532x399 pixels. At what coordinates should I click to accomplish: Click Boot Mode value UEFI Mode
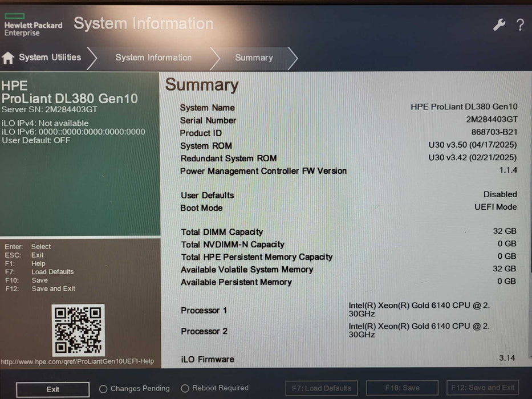click(x=496, y=207)
